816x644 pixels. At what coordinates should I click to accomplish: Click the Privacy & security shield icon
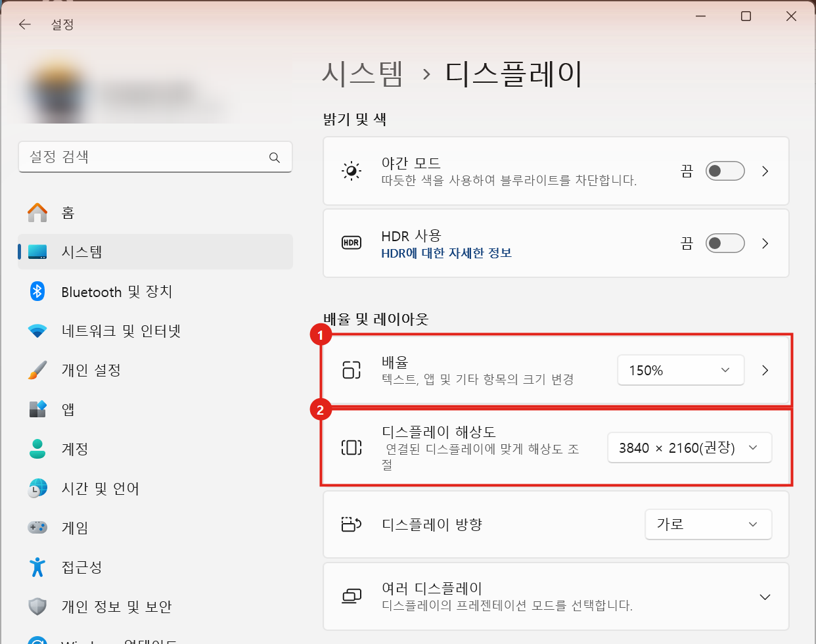coord(37,607)
